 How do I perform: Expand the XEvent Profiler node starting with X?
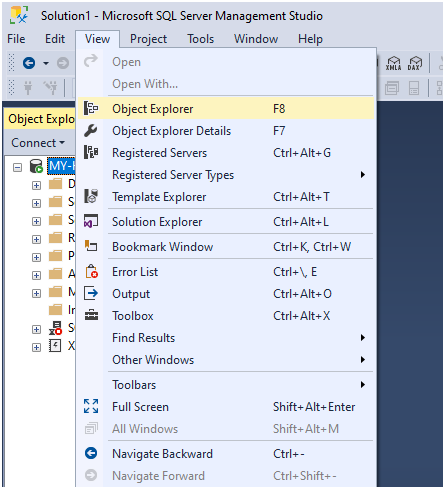coord(36,347)
